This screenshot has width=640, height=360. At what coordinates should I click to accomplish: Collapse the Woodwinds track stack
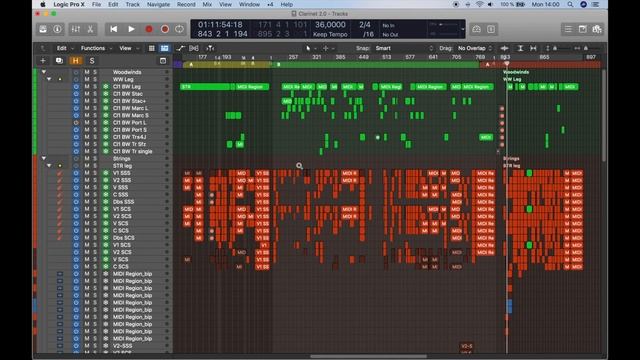pyautogui.click(x=44, y=72)
